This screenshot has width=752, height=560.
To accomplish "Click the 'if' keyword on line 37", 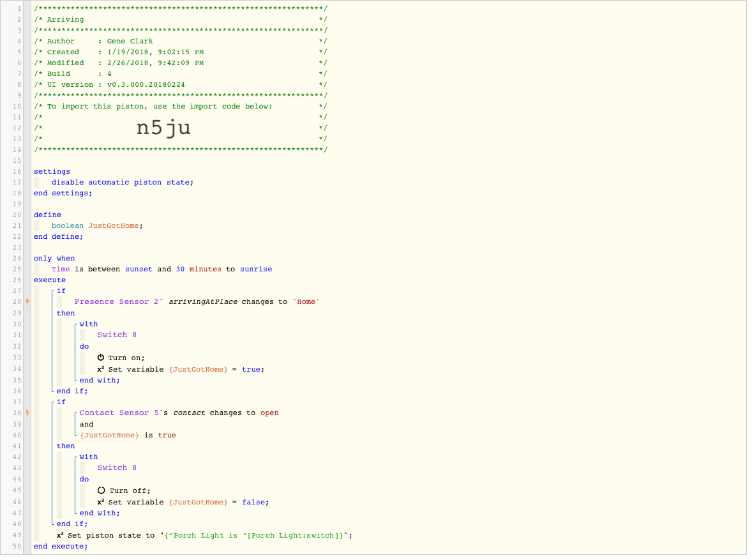I will (61, 402).
